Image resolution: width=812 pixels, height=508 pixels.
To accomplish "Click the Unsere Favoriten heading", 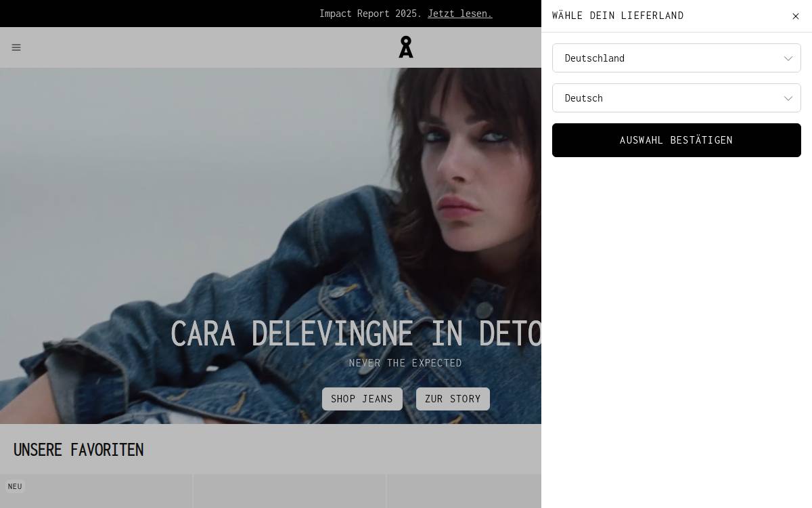I will pos(78,450).
